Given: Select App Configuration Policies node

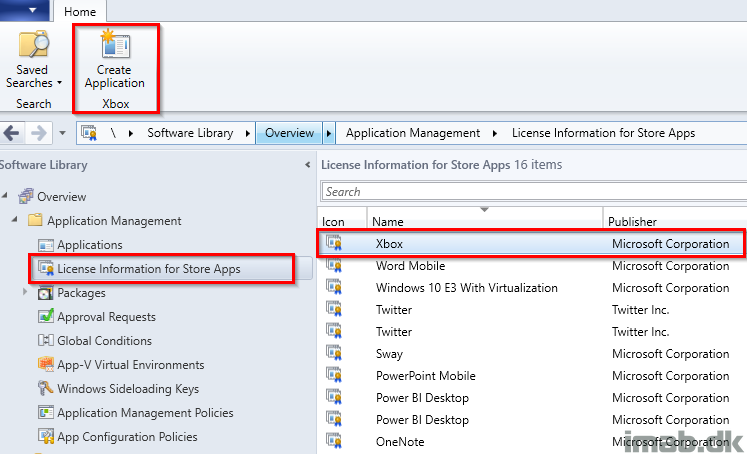Looking at the screenshot, I should (127, 437).
